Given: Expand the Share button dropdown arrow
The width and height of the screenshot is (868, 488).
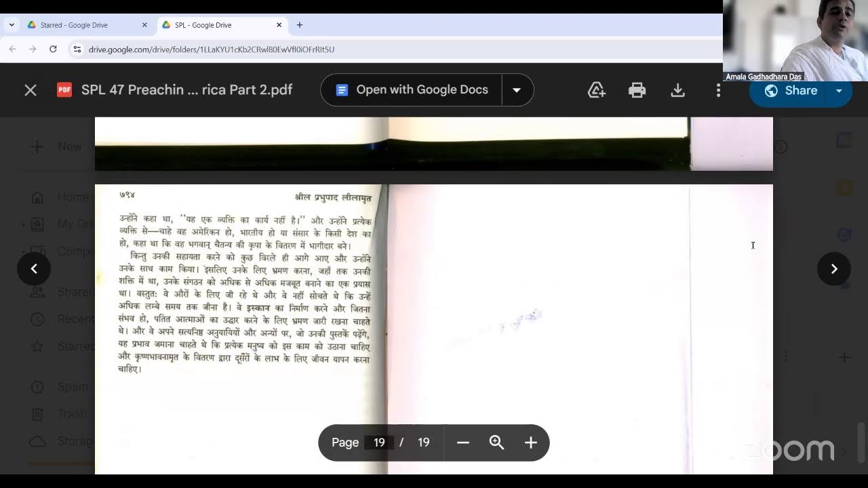Looking at the screenshot, I should (839, 91).
